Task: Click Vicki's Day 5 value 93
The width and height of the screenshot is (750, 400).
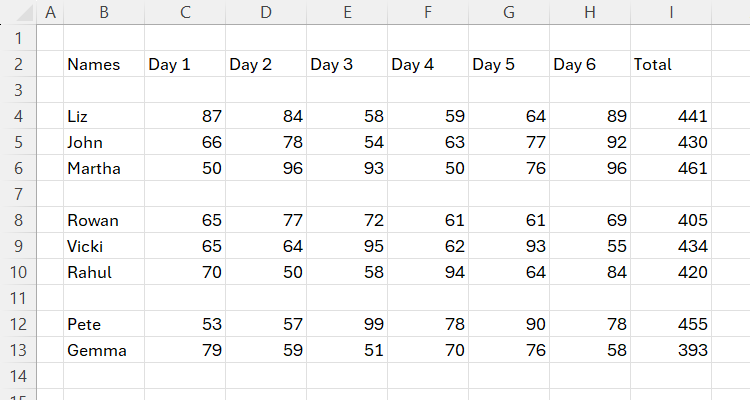Action: 508,246
